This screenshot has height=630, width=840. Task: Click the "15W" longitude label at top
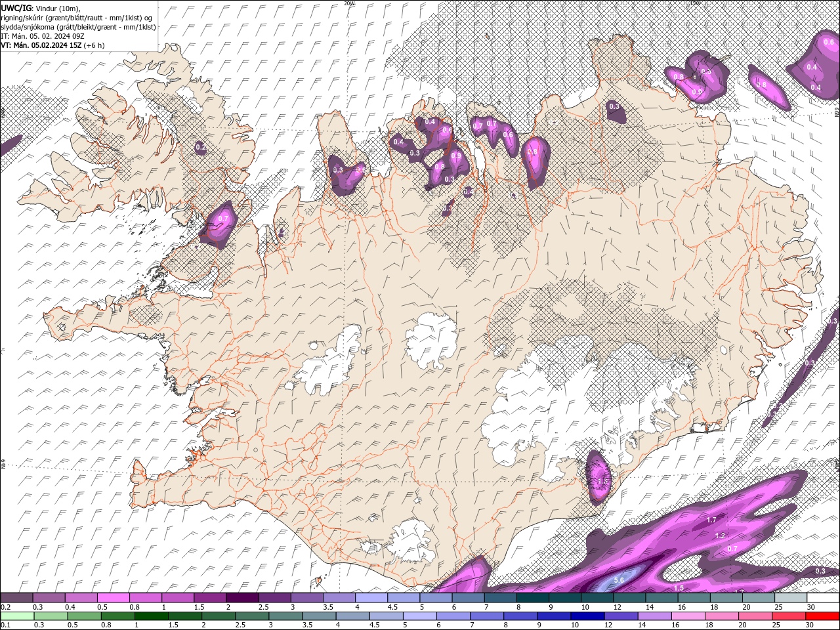(x=695, y=3)
